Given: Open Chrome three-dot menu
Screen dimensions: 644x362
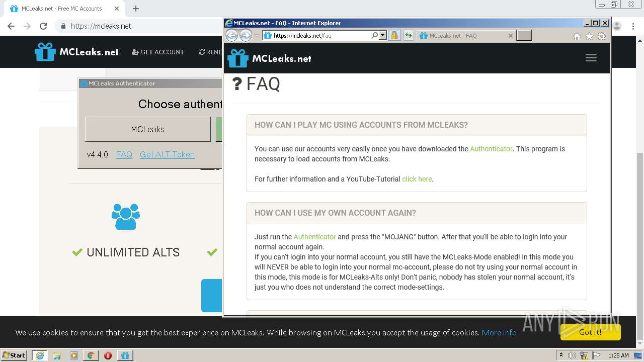Looking at the screenshot, I should point(634,26).
